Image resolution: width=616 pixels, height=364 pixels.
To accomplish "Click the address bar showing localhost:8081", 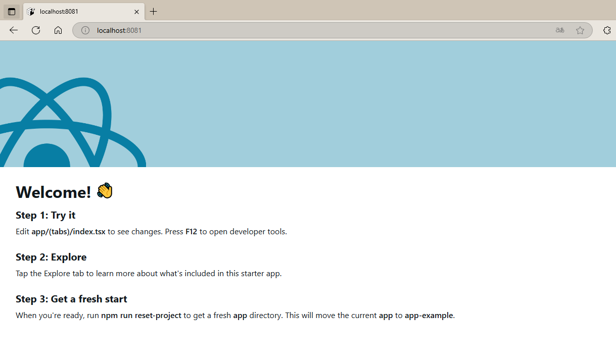I will (332, 30).
